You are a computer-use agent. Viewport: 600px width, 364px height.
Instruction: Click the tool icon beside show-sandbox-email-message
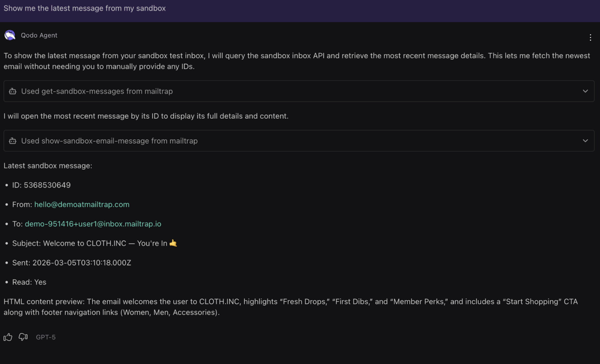pos(13,141)
